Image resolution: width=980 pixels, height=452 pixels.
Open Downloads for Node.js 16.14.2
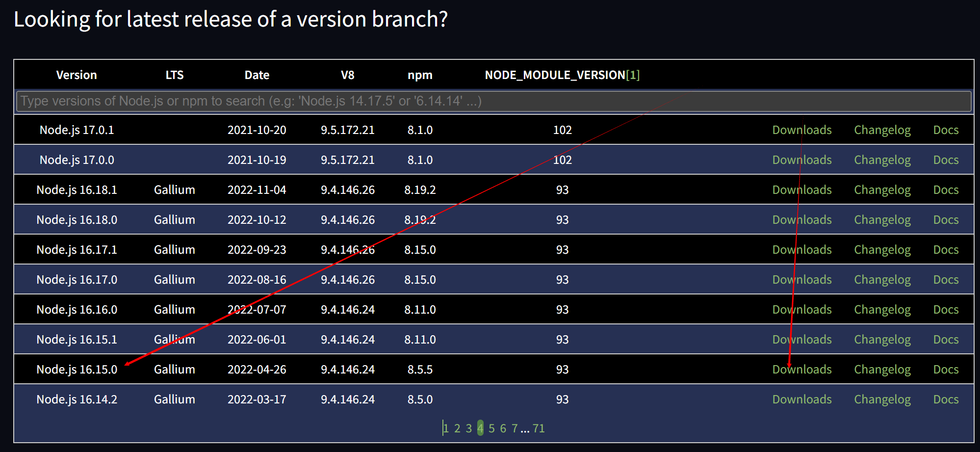tap(802, 399)
